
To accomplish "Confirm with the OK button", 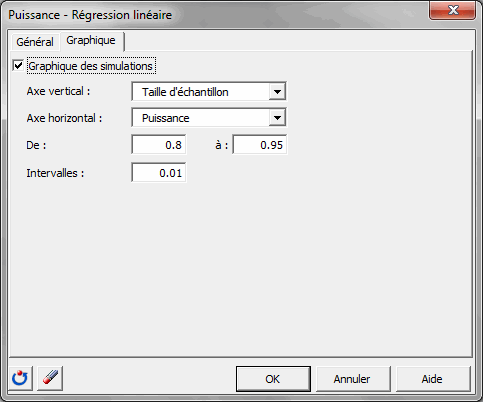I will [x=273, y=379].
